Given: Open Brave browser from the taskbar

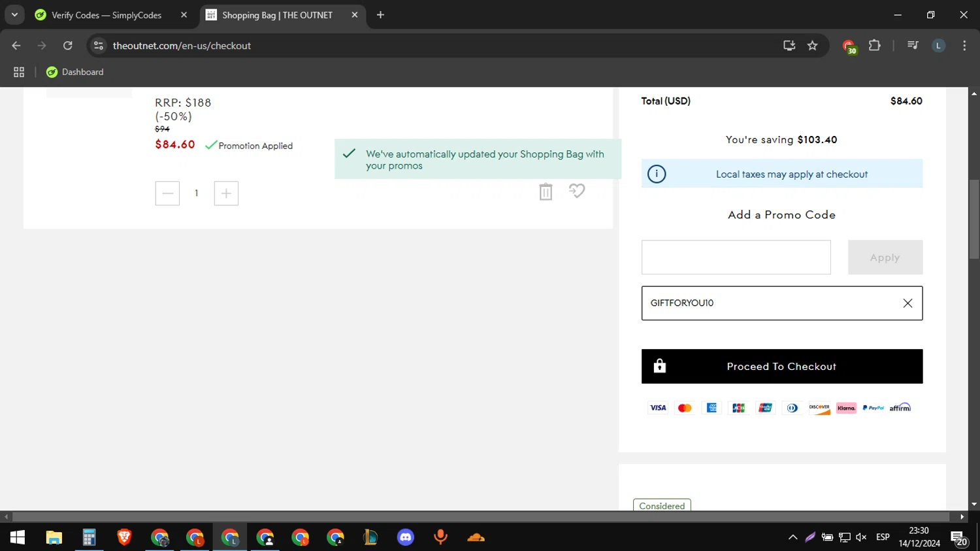Looking at the screenshot, I should coord(124,537).
